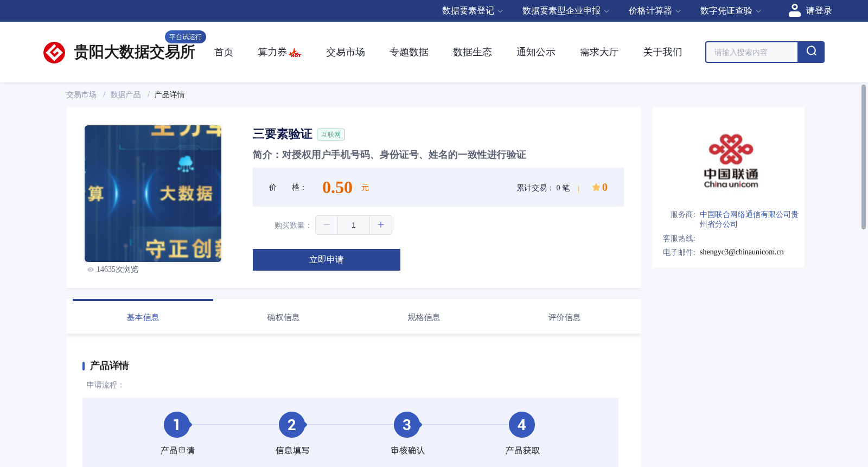This screenshot has height=467, width=868.
Task: Click the 产品详情 section heading
Action: pyautogui.click(x=109, y=366)
